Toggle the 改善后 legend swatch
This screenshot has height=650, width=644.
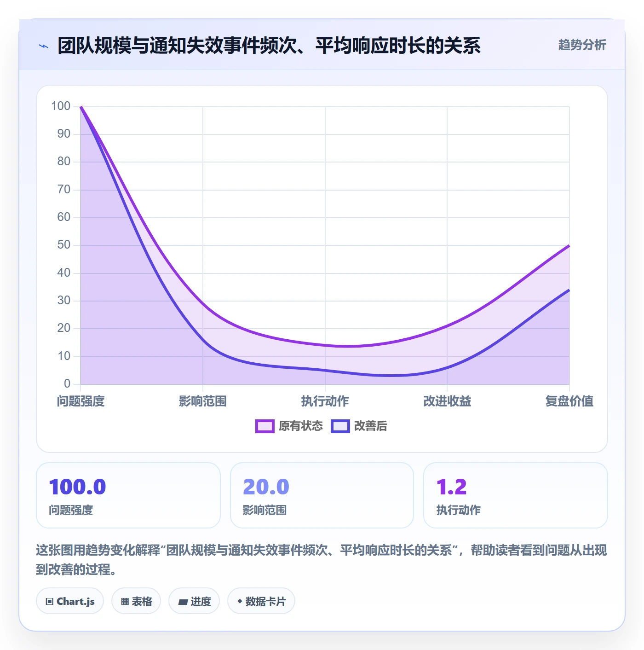pos(340,426)
